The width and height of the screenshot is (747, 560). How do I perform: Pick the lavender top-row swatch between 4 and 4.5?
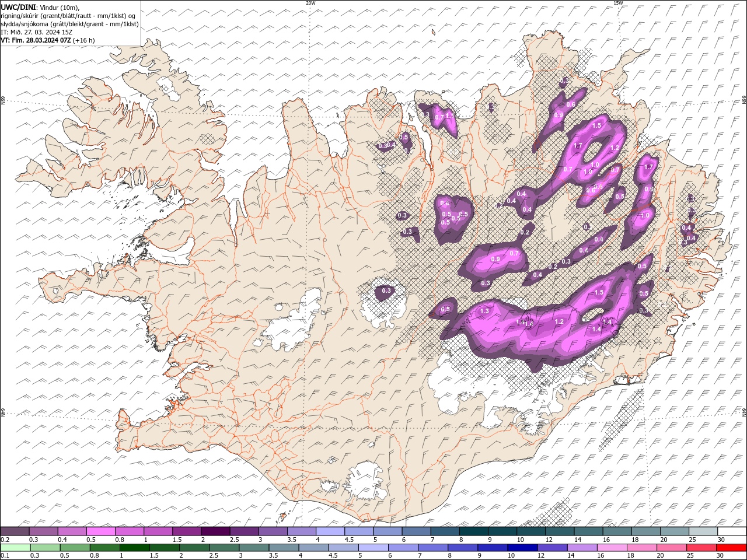coord(330,531)
